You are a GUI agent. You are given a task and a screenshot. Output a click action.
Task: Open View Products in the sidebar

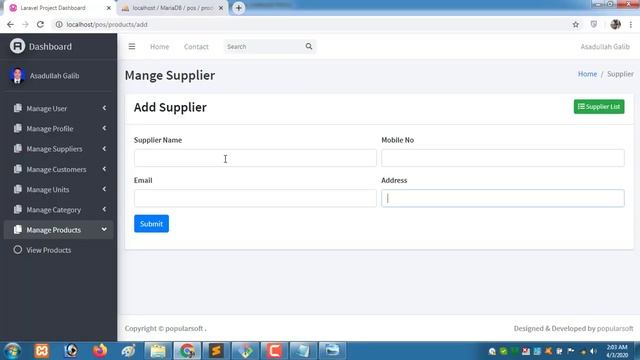point(49,250)
